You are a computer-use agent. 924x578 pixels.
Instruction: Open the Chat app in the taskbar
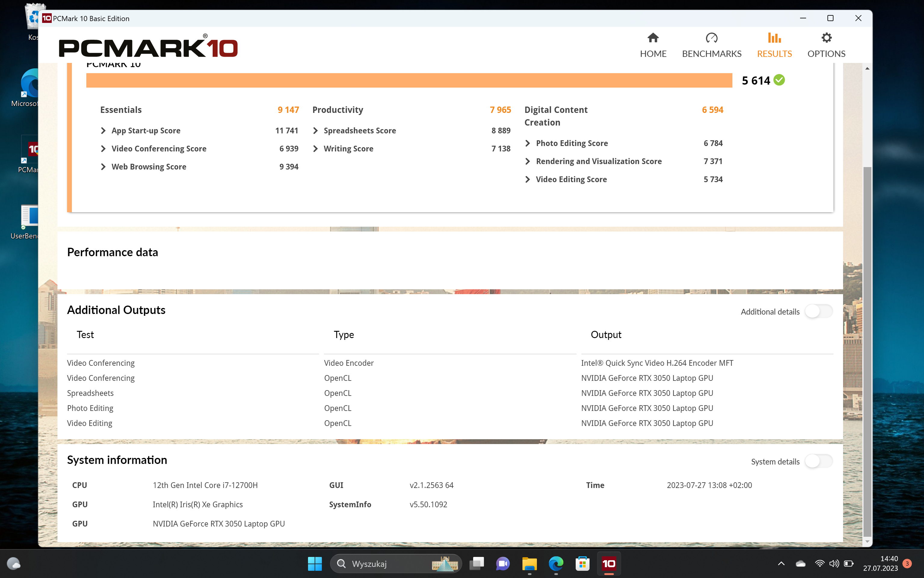(503, 564)
